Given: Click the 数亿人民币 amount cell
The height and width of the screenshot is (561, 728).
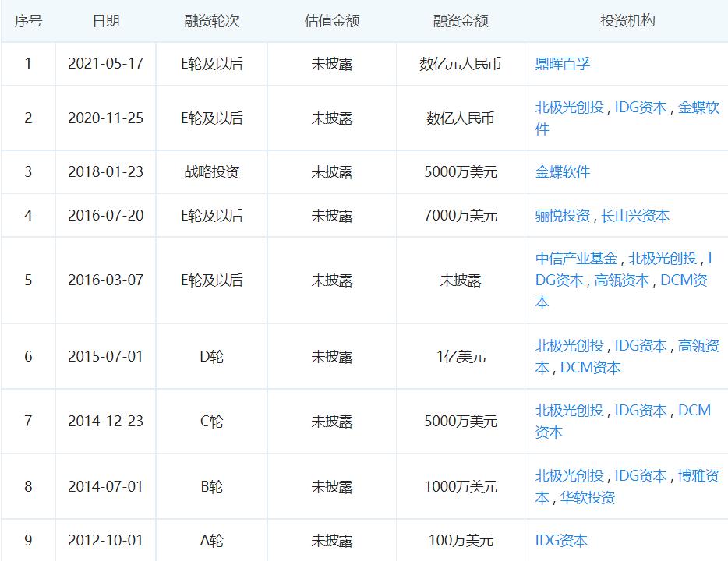Looking at the screenshot, I should pos(461,118).
